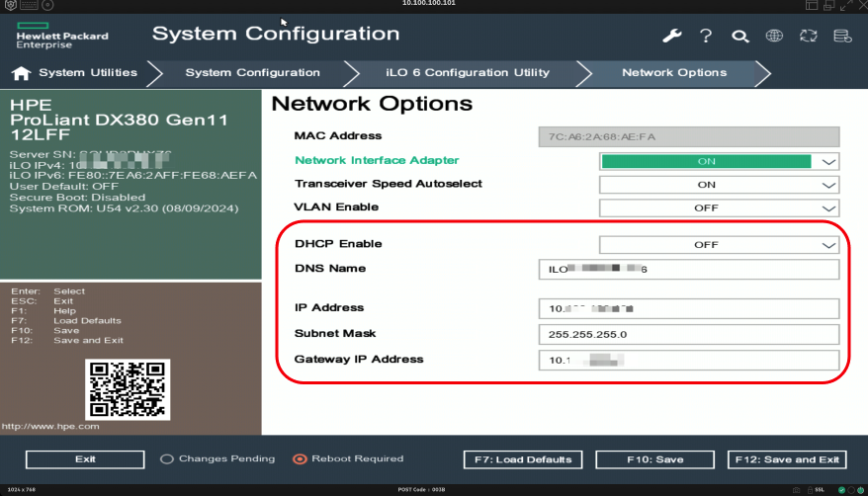This screenshot has height=496, width=868.
Task: Click the 10.100.100.101 title text
Action: (429, 3)
